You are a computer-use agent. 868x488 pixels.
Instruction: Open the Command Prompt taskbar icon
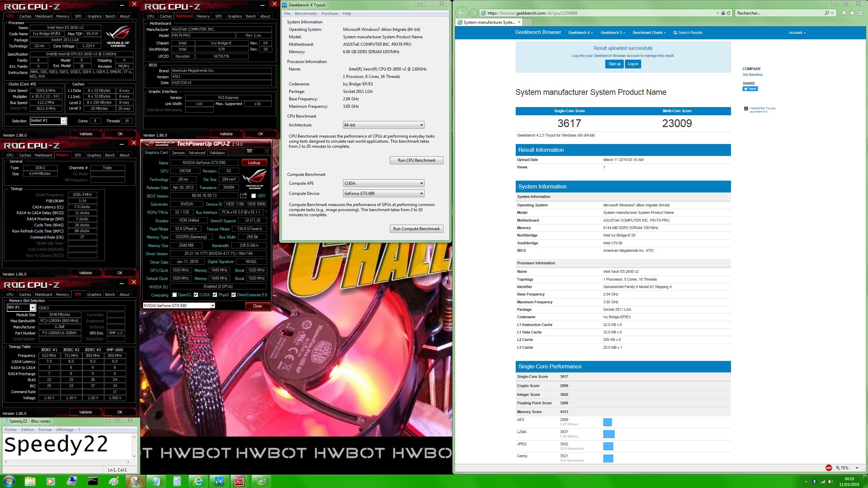click(93, 481)
